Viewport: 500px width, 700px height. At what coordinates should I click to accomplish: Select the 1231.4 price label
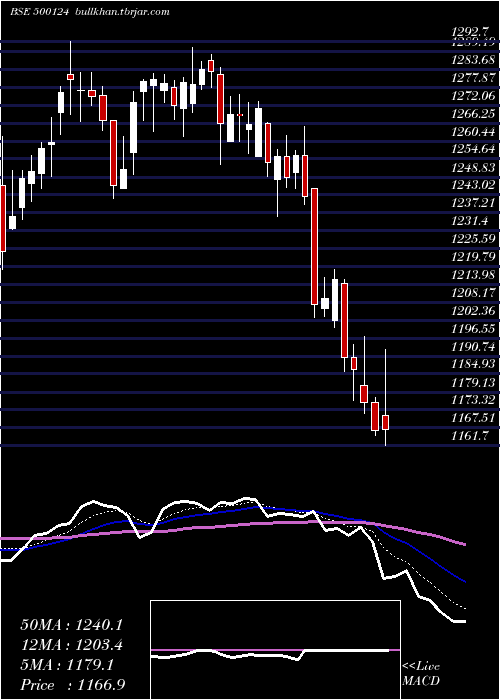pyautogui.click(x=470, y=221)
